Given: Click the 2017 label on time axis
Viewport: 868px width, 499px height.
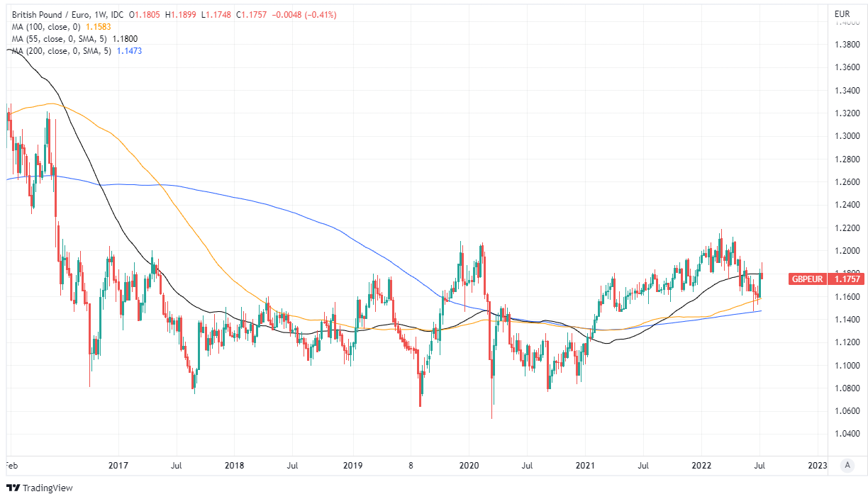Looking at the screenshot, I should [x=118, y=466].
